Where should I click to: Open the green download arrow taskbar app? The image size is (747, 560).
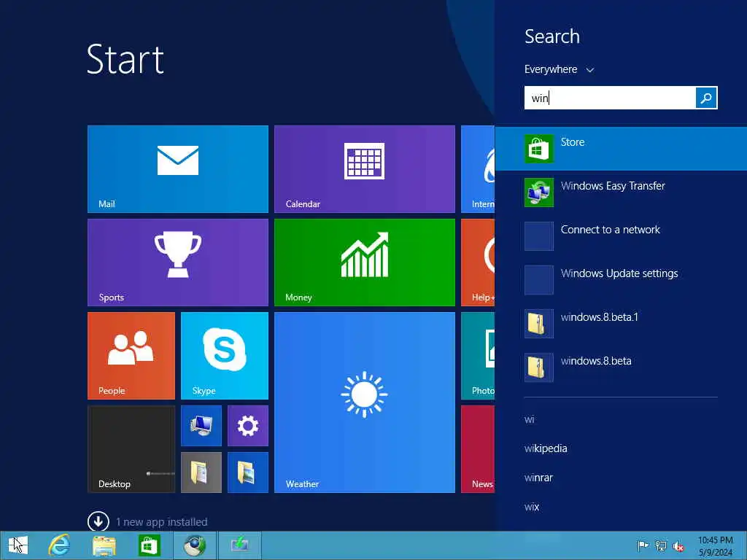point(239,545)
